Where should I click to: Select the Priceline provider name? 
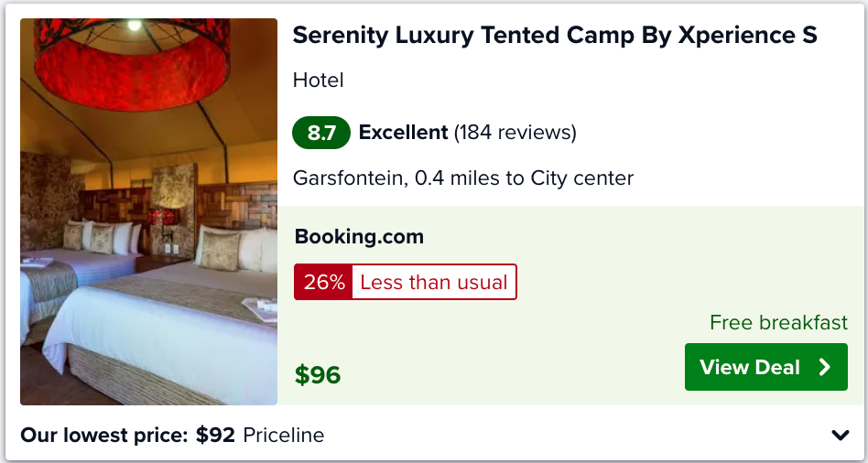click(x=284, y=436)
